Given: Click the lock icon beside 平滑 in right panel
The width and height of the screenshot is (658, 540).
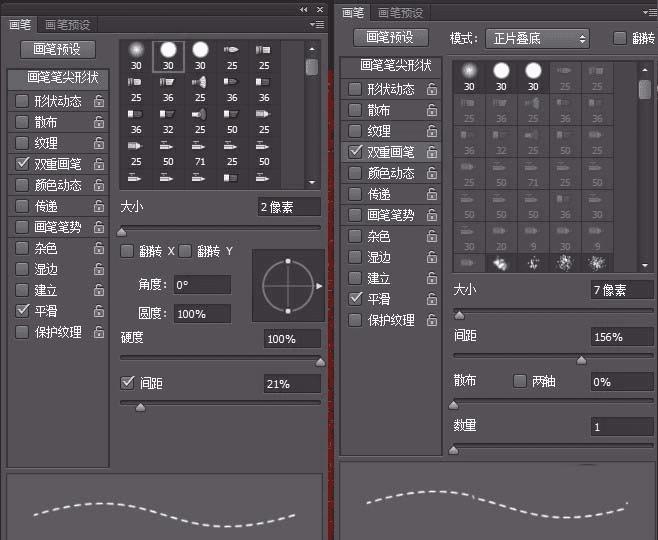Looking at the screenshot, I should pyautogui.click(x=432, y=299).
